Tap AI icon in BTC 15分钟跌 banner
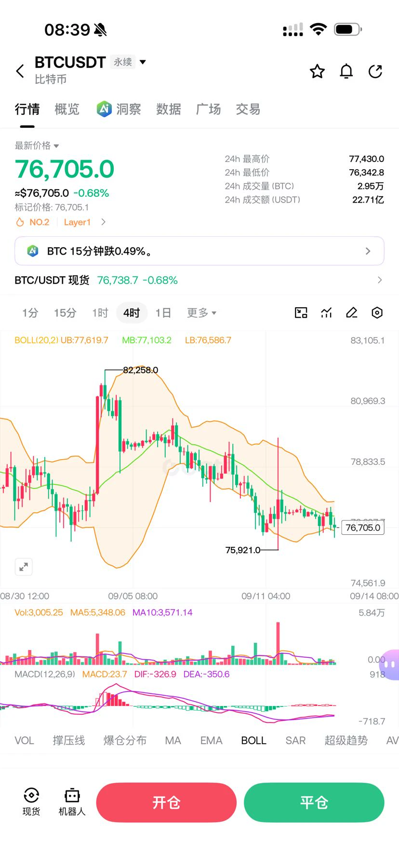The width and height of the screenshot is (399, 868). (32, 251)
